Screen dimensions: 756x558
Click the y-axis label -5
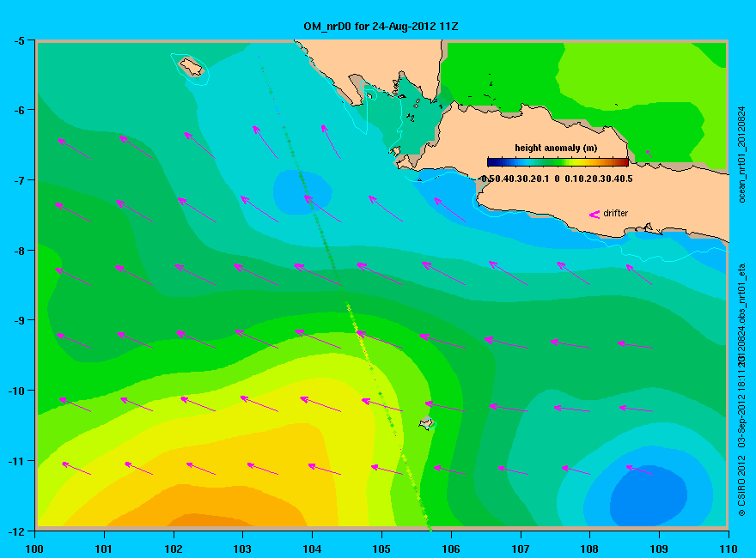click(19, 41)
